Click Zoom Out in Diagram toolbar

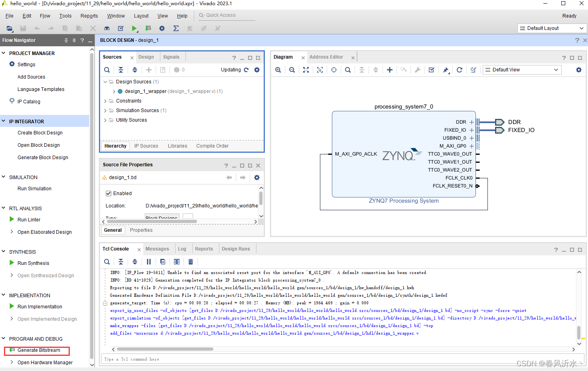(x=292, y=70)
